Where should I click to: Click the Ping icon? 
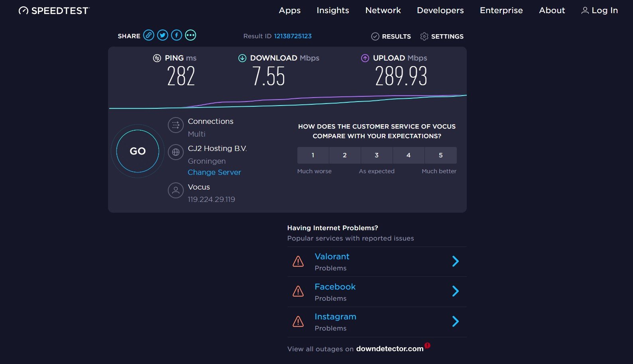pyautogui.click(x=157, y=58)
